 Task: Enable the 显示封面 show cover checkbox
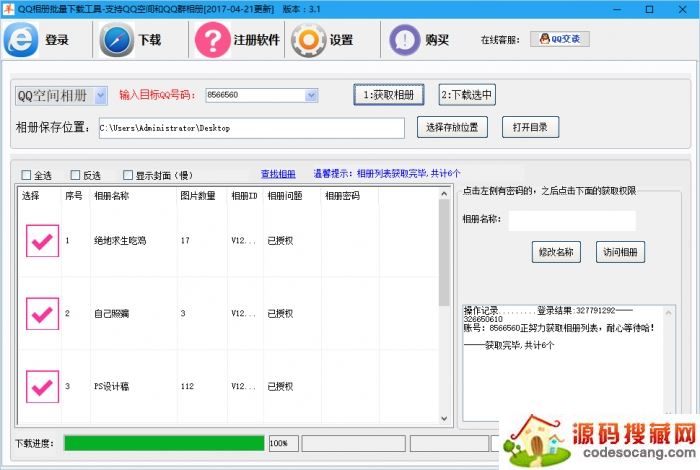point(128,175)
